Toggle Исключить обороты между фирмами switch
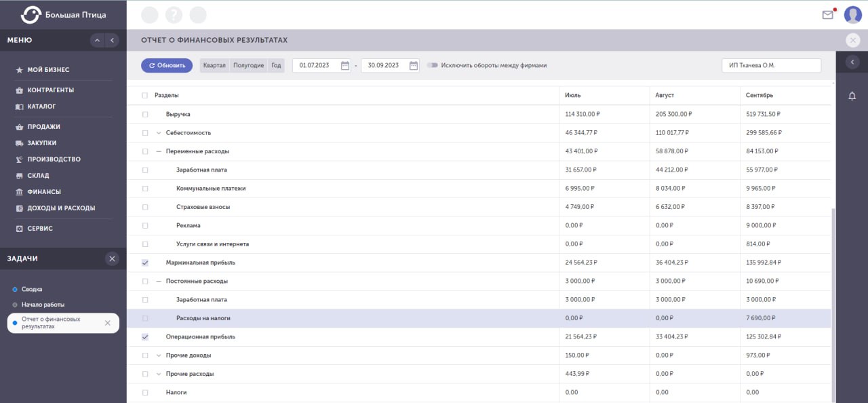The width and height of the screenshot is (868, 403). tap(432, 66)
